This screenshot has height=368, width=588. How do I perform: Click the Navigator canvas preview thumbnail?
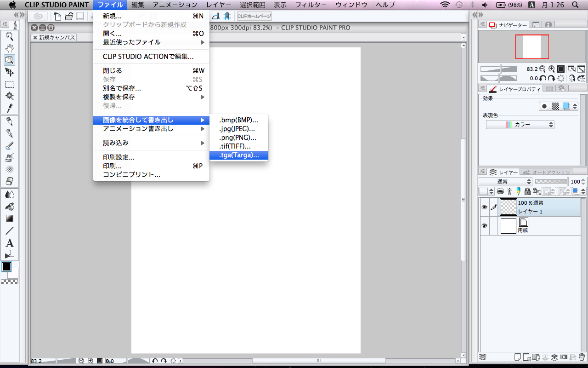click(532, 47)
